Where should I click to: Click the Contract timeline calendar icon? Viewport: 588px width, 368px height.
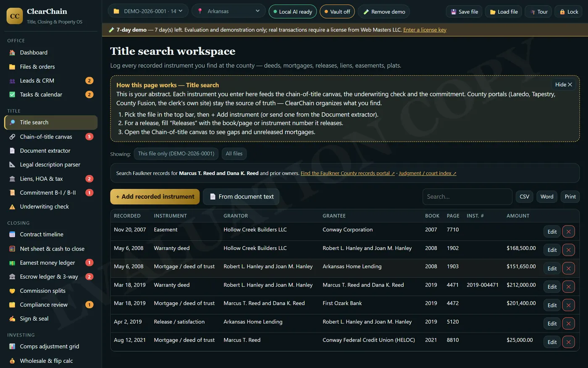[x=12, y=235]
